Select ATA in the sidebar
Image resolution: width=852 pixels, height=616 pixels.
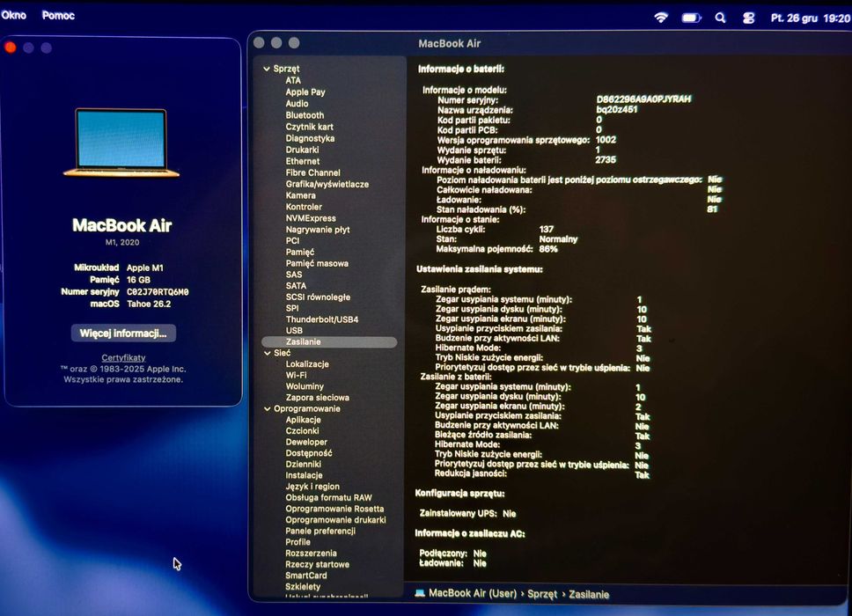[x=293, y=80]
